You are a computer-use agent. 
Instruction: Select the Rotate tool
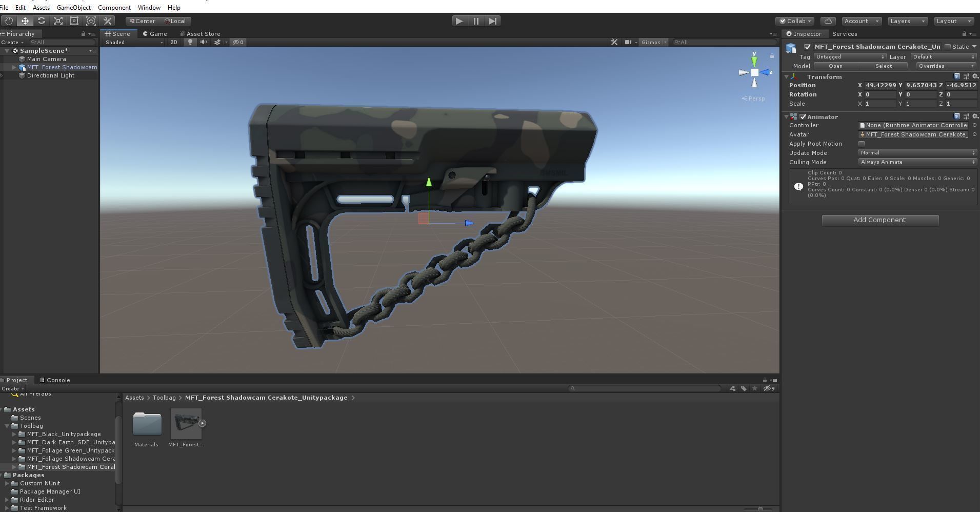pyautogui.click(x=42, y=21)
